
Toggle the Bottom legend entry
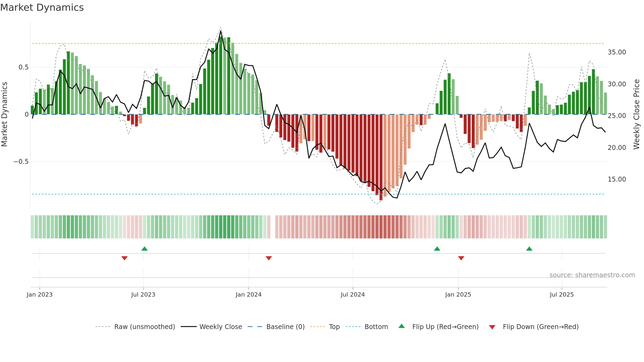click(367, 327)
